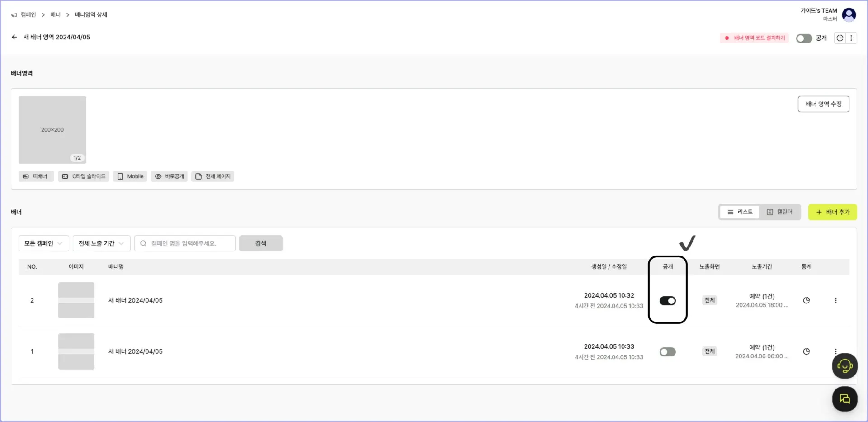Toggle the banner area 공개 switch in header

[804, 38]
